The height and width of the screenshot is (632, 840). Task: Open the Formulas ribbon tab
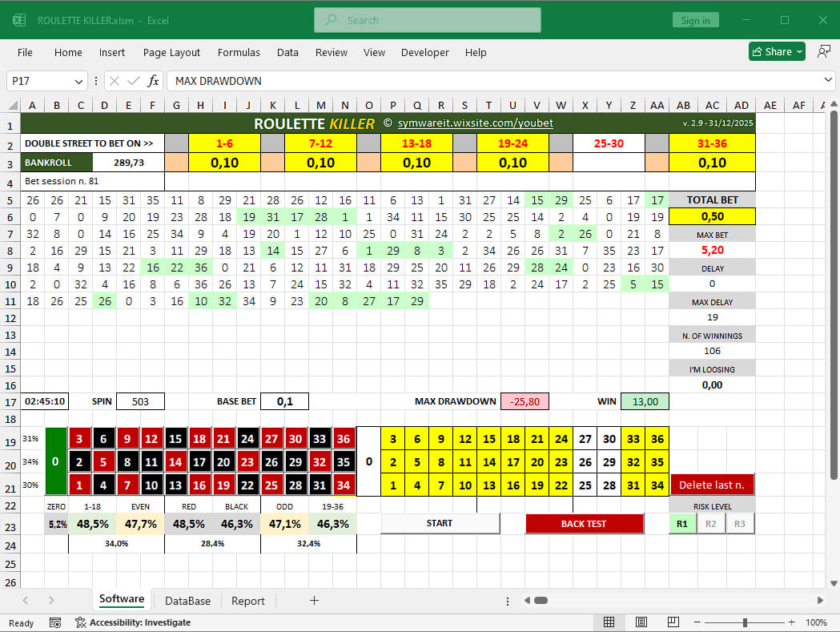(x=239, y=53)
